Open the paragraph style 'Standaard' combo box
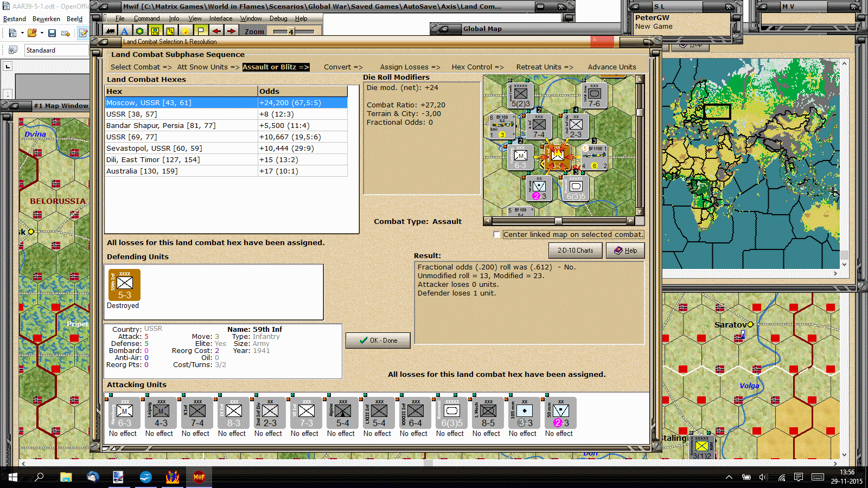 (56, 50)
